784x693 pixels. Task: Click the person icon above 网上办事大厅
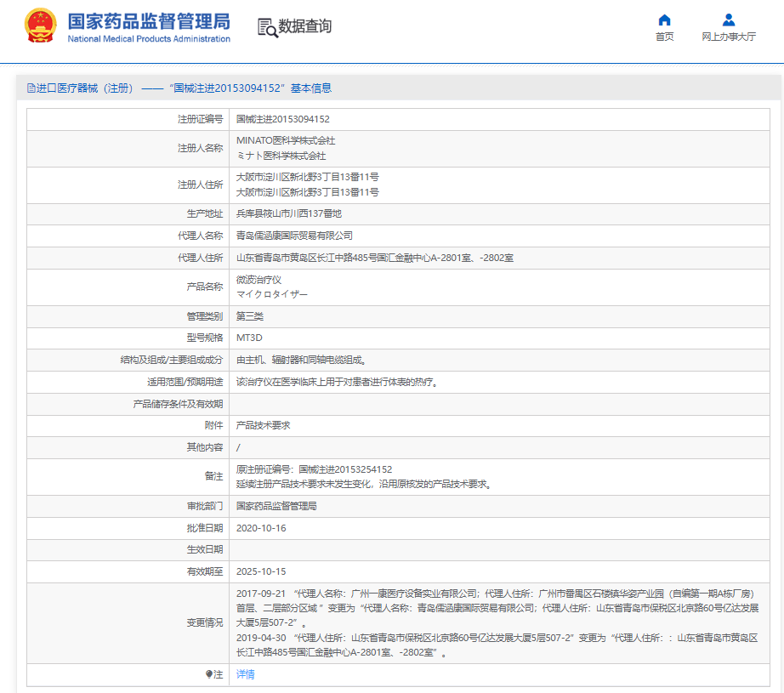(x=728, y=20)
